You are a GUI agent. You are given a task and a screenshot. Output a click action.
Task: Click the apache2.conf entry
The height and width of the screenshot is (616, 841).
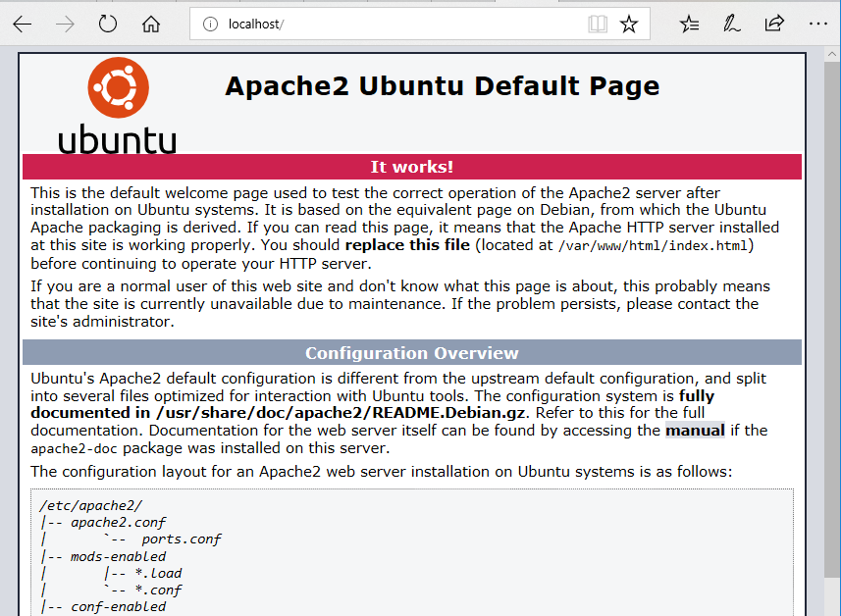coord(119,523)
